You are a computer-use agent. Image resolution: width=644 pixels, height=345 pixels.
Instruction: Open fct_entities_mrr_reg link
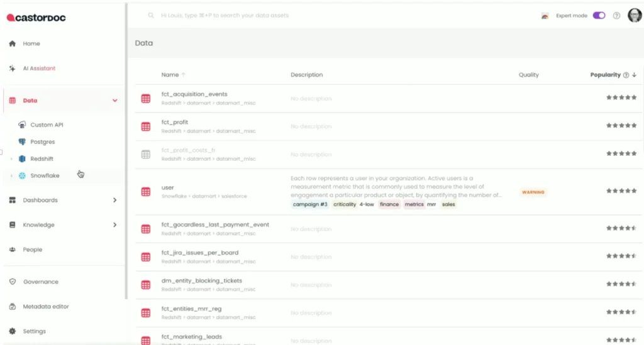pos(191,309)
